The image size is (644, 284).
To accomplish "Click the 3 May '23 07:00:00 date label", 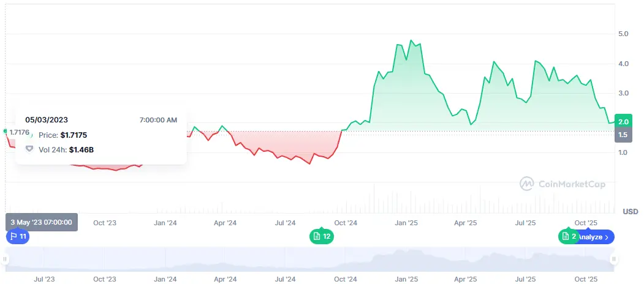I will point(42,222).
